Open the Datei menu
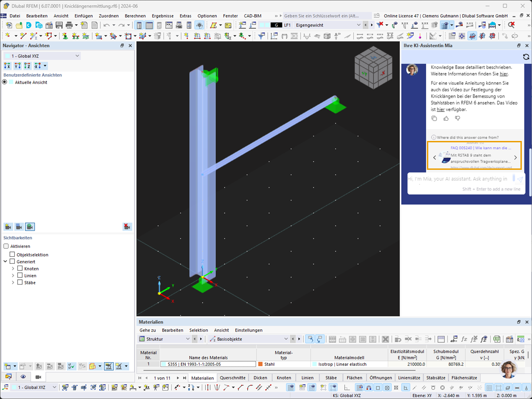 (x=15, y=16)
